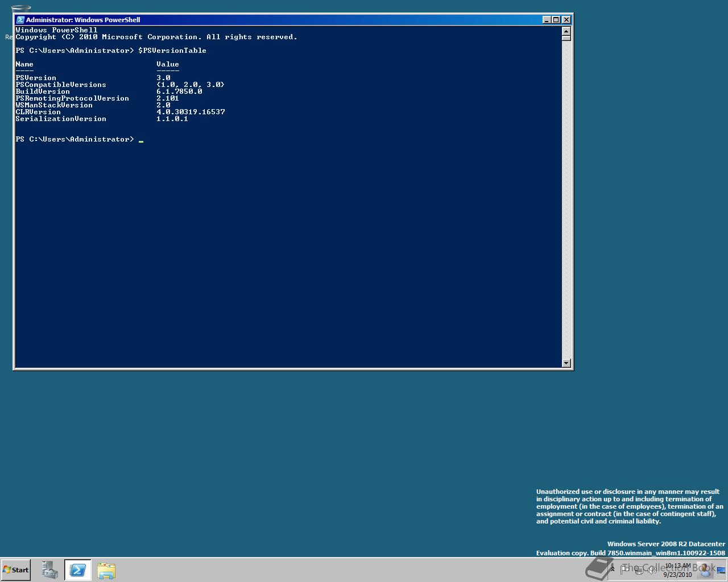Click the value 2.101
The height and width of the screenshot is (582, 728).
(x=168, y=98)
